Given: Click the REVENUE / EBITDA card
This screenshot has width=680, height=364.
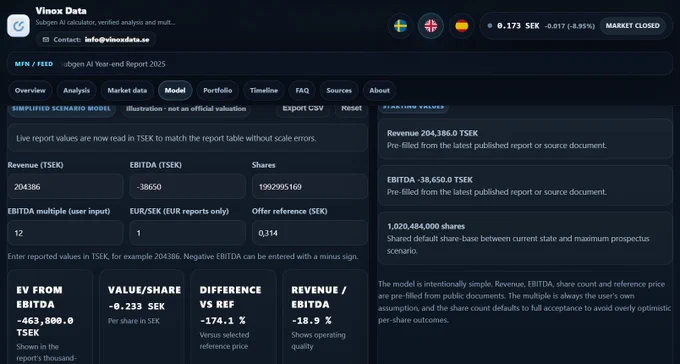Looking at the screenshot, I should tap(325, 317).
